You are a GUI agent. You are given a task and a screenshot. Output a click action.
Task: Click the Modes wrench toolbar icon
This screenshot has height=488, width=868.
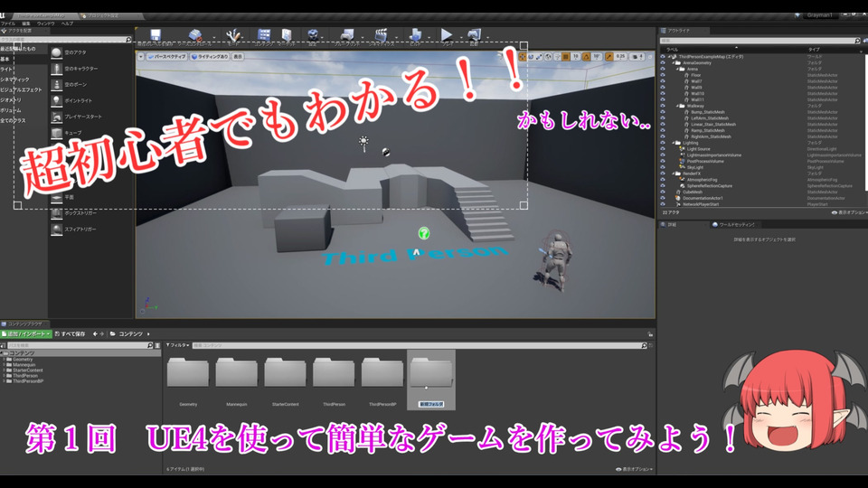(x=233, y=35)
